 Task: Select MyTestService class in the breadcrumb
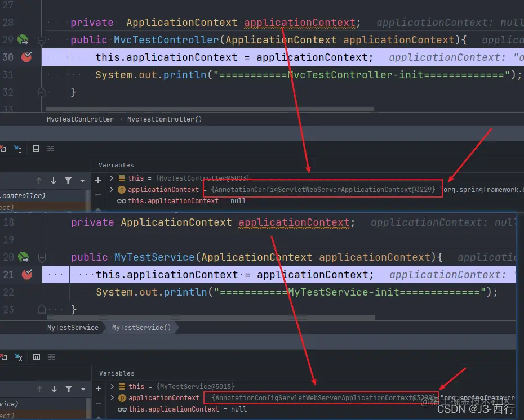point(73,328)
